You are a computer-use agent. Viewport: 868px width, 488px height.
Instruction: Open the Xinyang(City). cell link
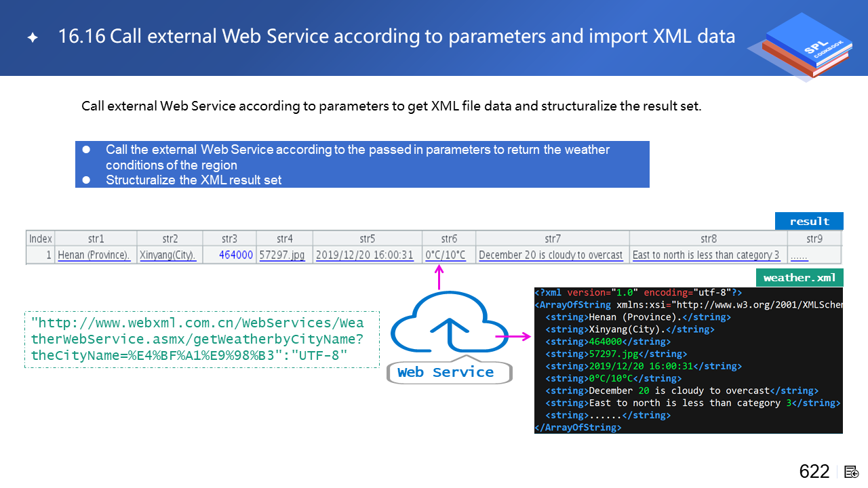(x=167, y=256)
